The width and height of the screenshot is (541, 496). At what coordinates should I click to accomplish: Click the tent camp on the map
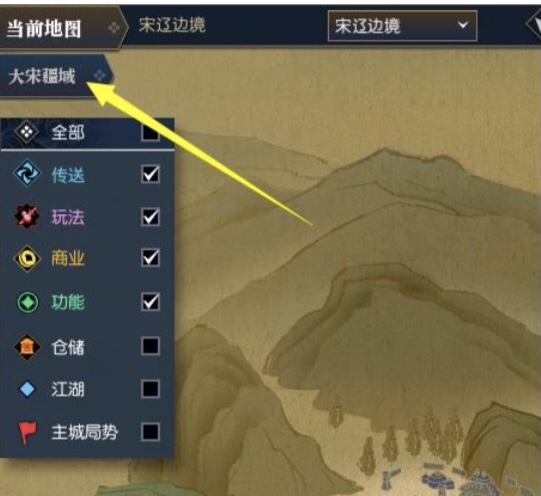tap(459, 478)
